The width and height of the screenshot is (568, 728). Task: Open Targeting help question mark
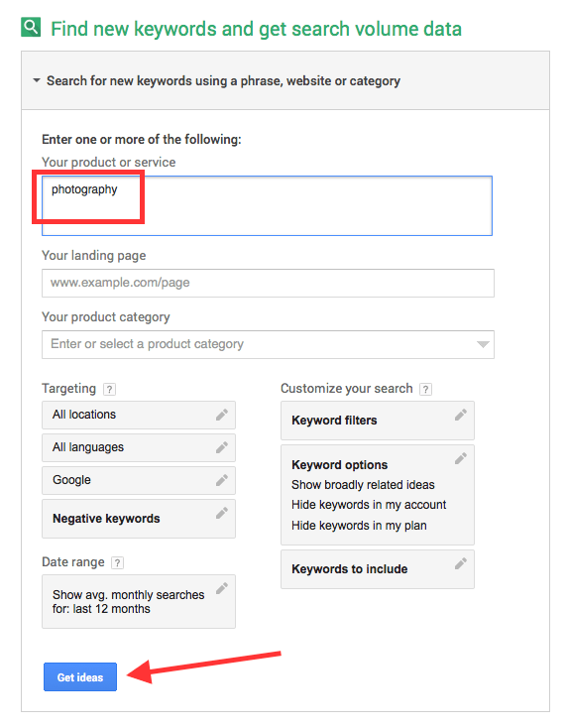click(x=109, y=389)
